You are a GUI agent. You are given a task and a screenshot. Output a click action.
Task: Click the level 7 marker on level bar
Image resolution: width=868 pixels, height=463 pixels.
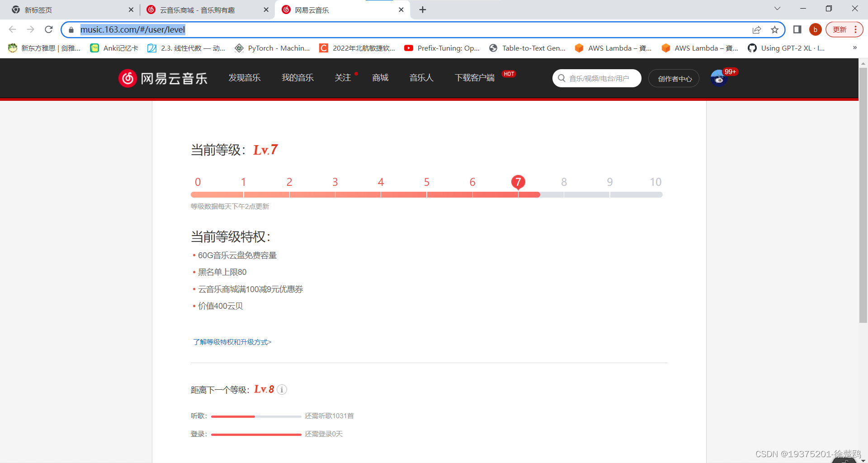tap(518, 182)
